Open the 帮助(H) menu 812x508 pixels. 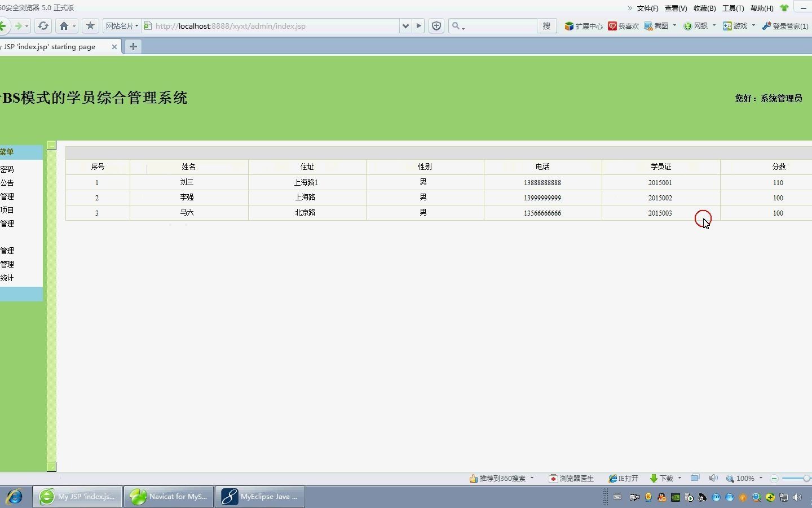point(762,8)
